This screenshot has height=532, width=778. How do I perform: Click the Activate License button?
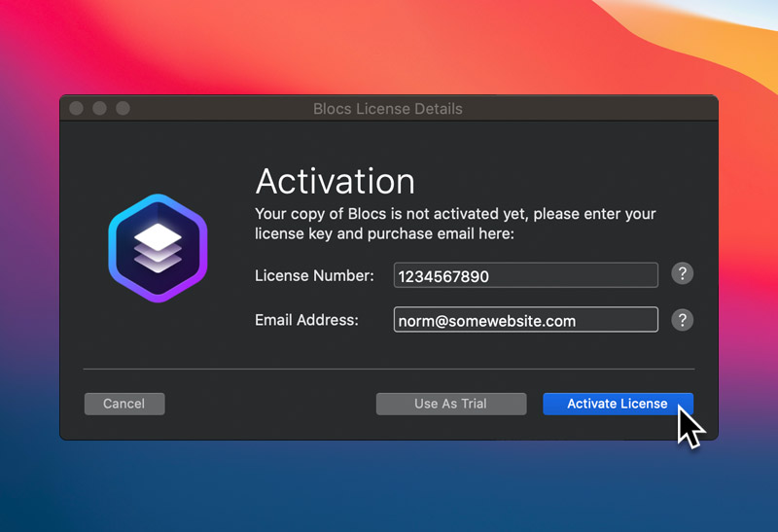[x=618, y=404]
